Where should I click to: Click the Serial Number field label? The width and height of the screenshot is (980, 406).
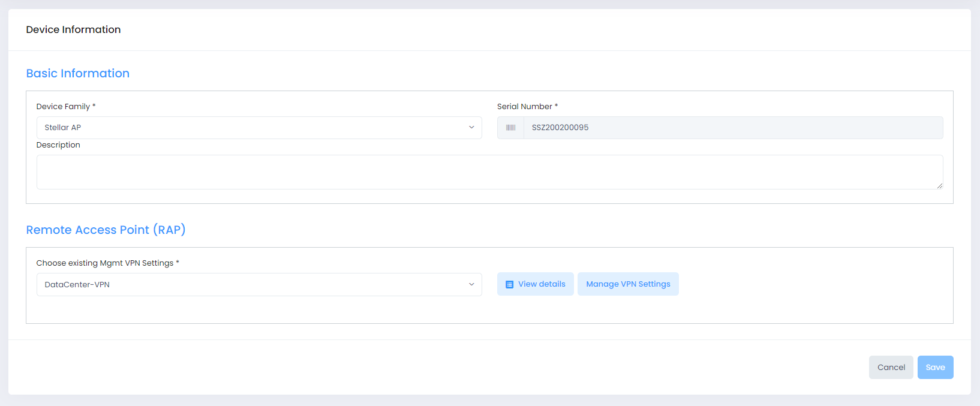[x=524, y=106]
